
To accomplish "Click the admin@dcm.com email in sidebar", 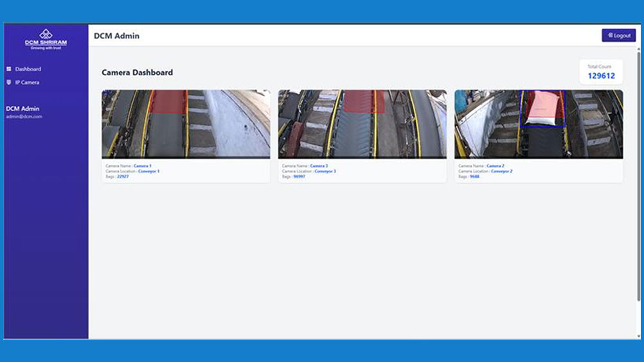I will (24, 117).
